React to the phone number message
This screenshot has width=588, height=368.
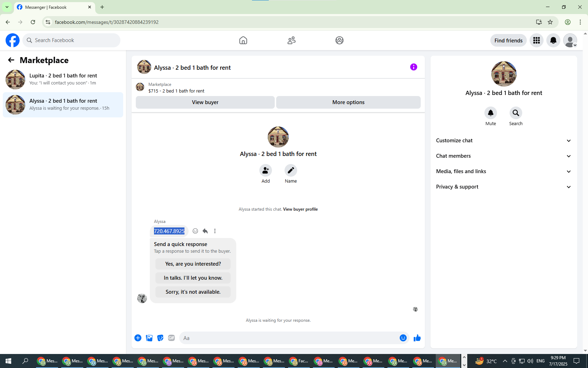195,231
